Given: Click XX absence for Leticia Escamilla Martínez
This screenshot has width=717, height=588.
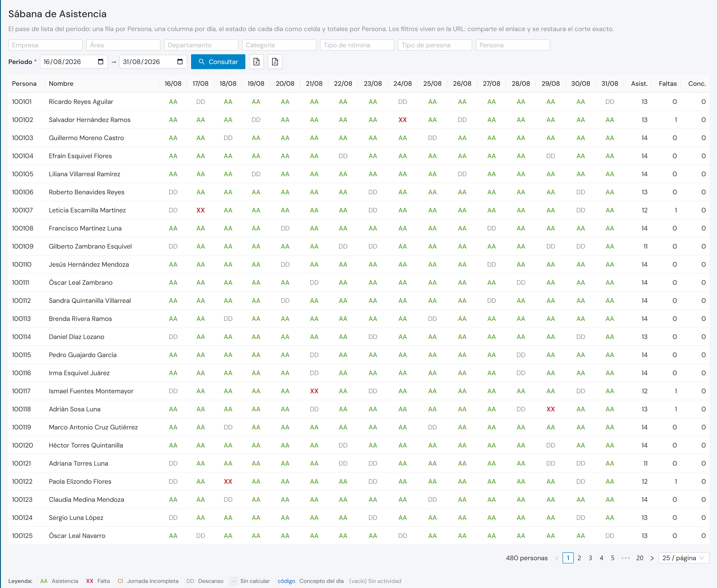Looking at the screenshot, I should [x=201, y=210].
